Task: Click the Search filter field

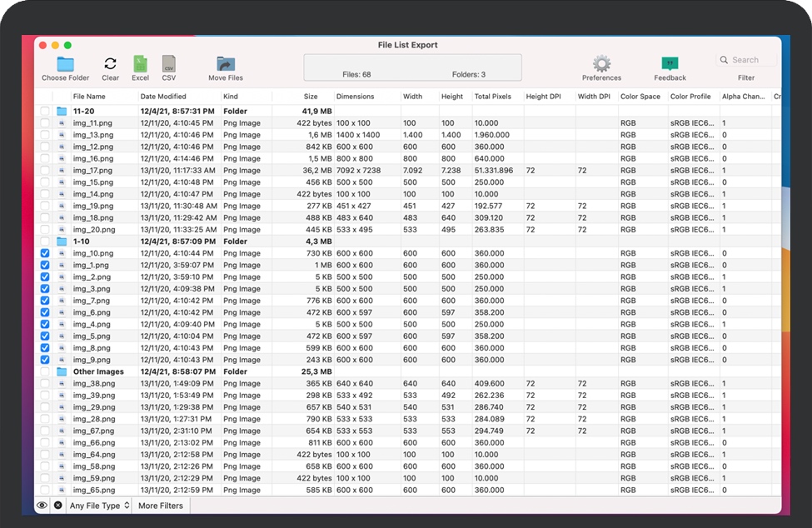Action: coord(750,60)
